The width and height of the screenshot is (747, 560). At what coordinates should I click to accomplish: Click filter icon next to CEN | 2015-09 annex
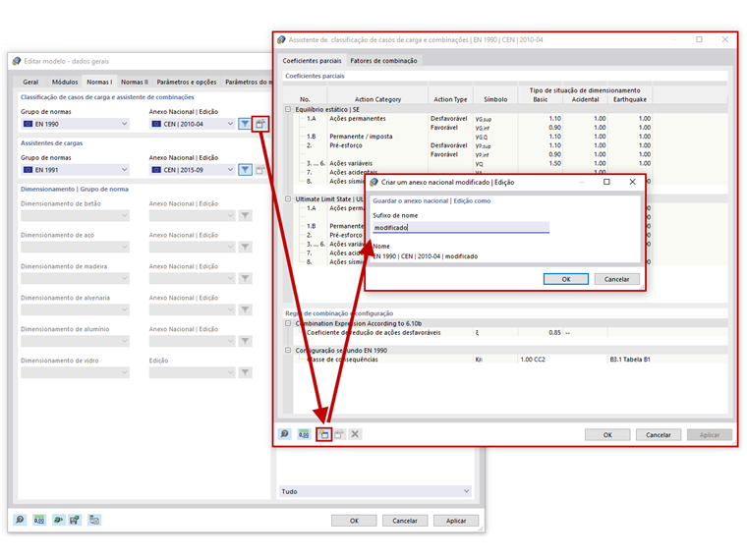[245, 170]
